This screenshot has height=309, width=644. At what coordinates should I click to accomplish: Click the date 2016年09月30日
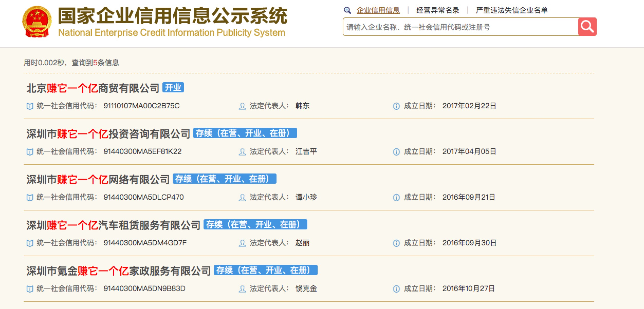(x=469, y=243)
